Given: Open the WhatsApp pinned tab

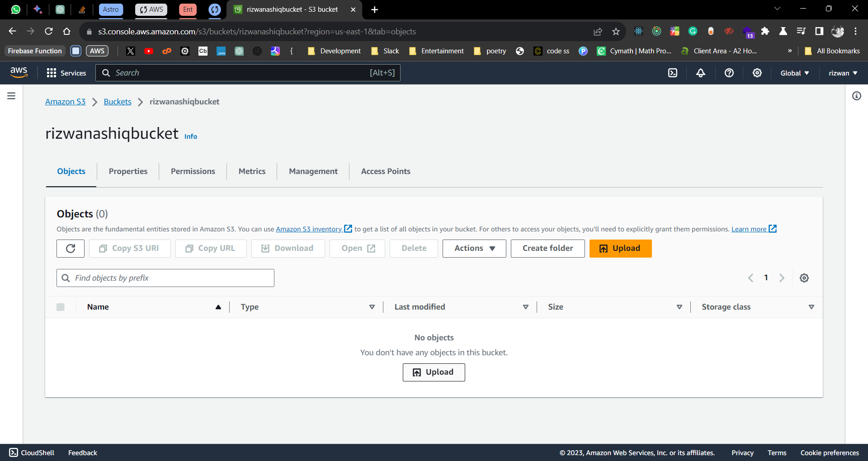Looking at the screenshot, I should (x=16, y=9).
